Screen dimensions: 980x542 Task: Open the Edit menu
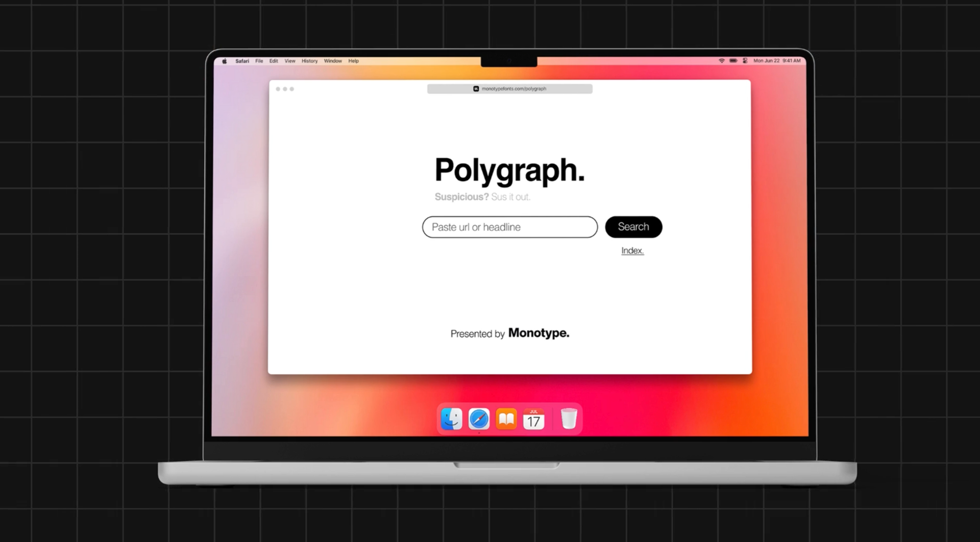(x=274, y=61)
